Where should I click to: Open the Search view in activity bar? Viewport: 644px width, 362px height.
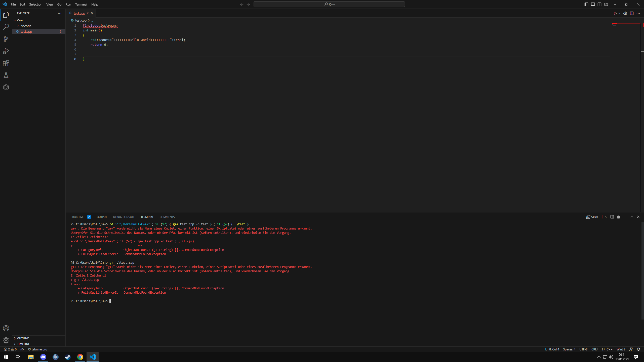click(x=6, y=27)
